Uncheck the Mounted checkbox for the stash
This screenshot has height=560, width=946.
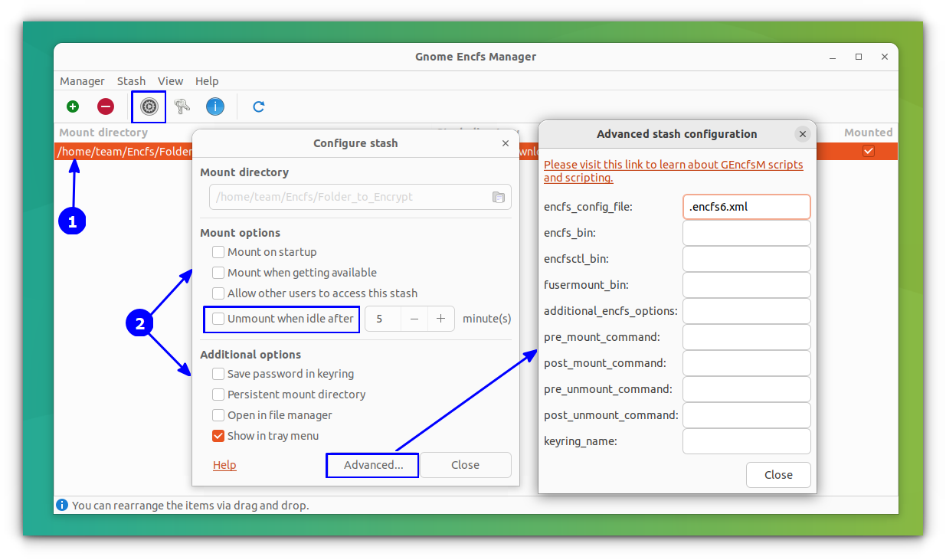point(868,151)
